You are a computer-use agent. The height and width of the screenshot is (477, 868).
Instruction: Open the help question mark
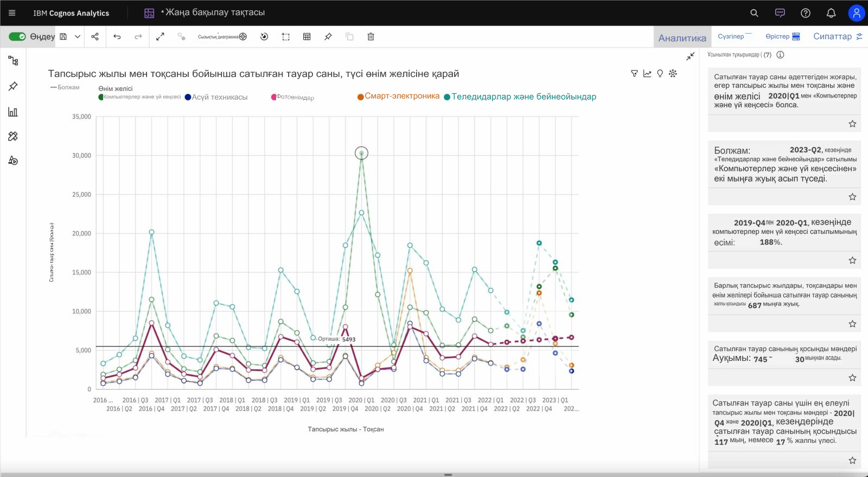pyautogui.click(x=806, y=13)
